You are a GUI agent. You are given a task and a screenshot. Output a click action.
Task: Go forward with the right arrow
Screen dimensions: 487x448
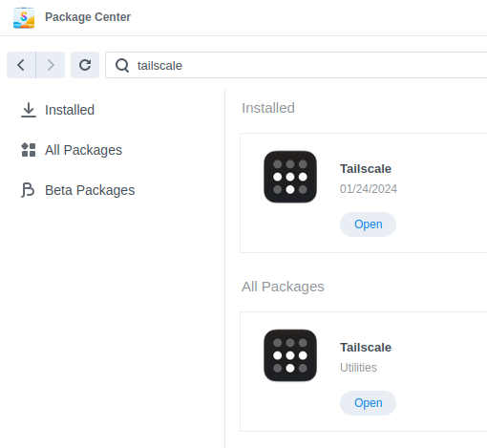click(x=51, y=65)
